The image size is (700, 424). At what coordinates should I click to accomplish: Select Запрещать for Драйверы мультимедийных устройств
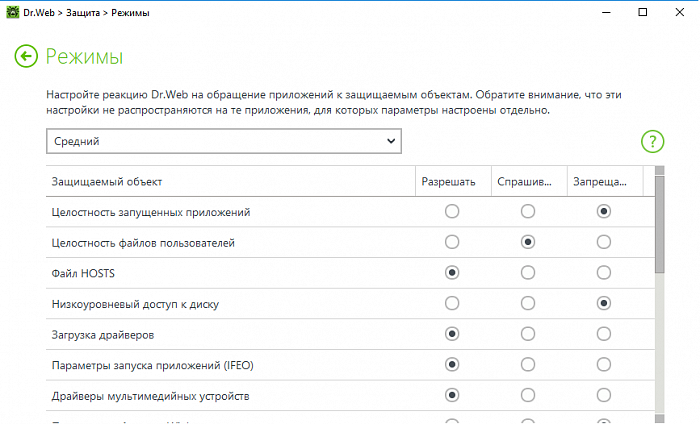coord(604,395)
